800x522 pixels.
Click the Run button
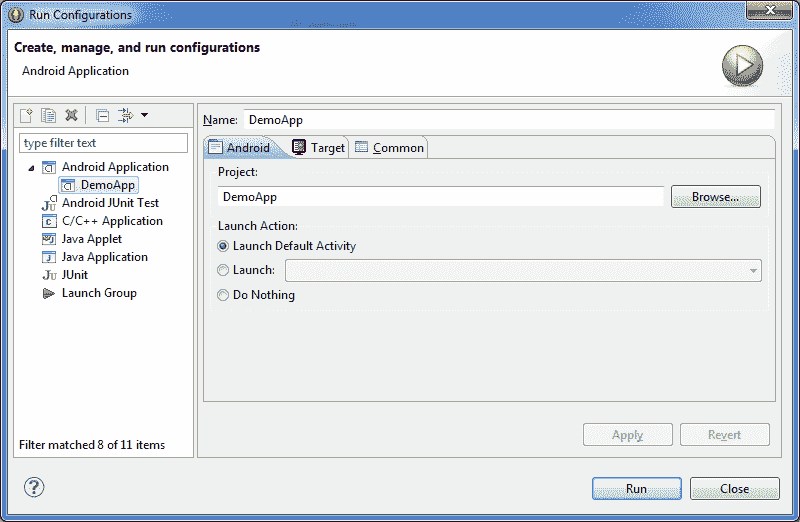pos(636,489)
